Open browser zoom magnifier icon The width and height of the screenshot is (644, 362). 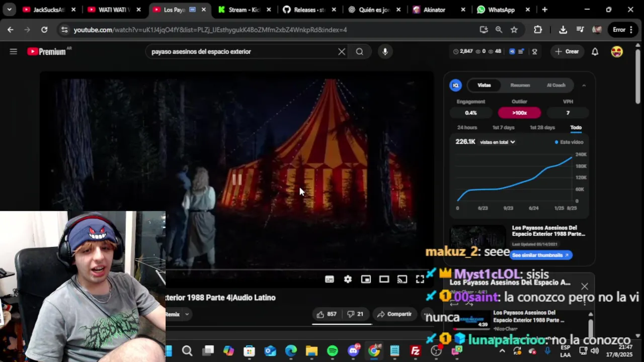499,30
